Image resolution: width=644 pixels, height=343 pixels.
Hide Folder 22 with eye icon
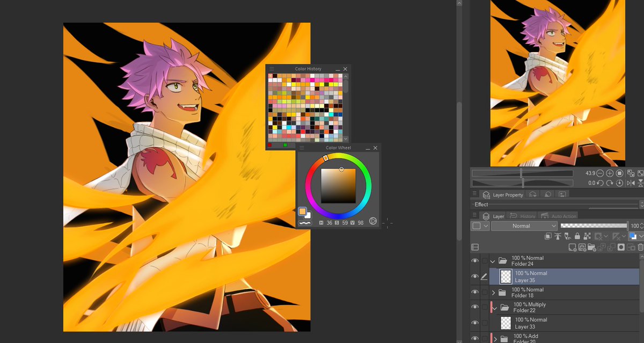coord(474,307)
